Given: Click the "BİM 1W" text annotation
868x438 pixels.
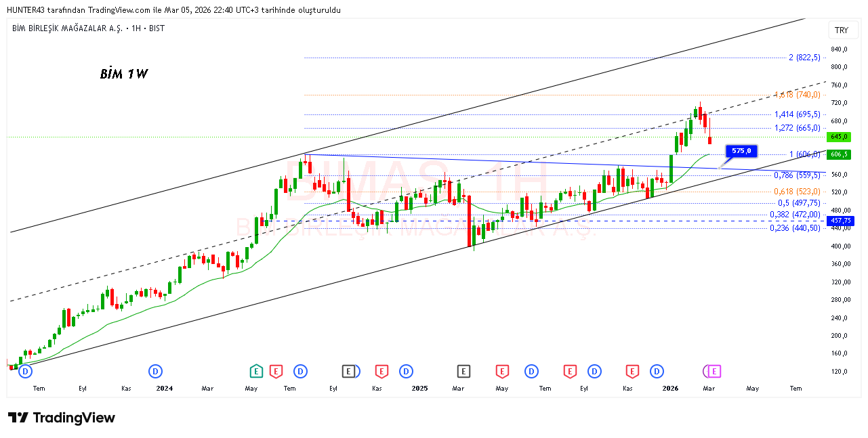Looking at the screenshot, I should (123, 74).
